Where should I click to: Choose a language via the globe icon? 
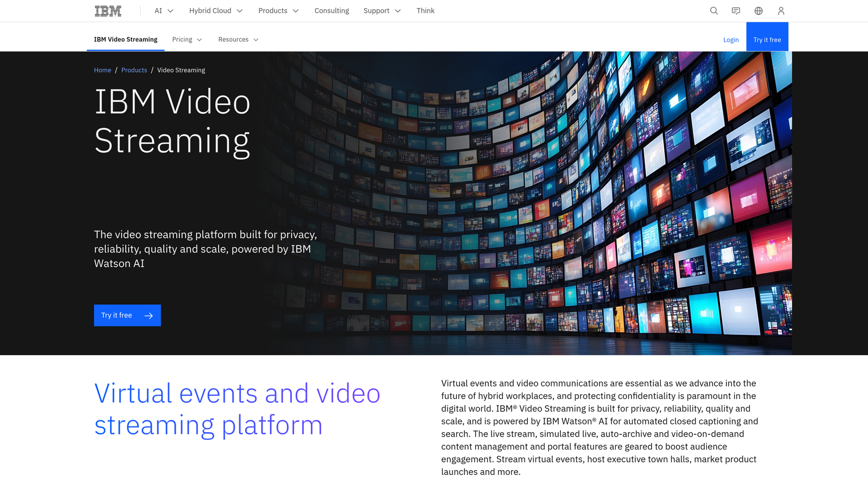point(758,10)
